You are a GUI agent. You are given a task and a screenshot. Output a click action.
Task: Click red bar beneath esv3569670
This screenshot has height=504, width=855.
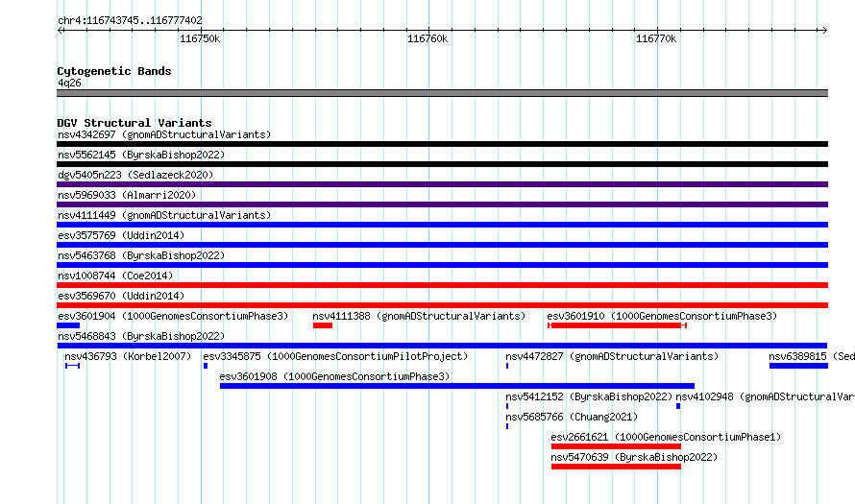[x=442, y=305]
